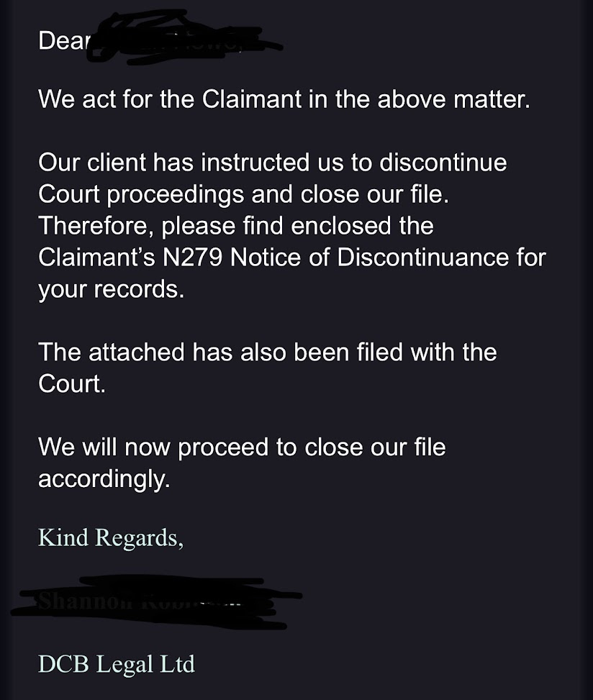Click the "N279" form reference
593x700 pixels.
[192, 258]
